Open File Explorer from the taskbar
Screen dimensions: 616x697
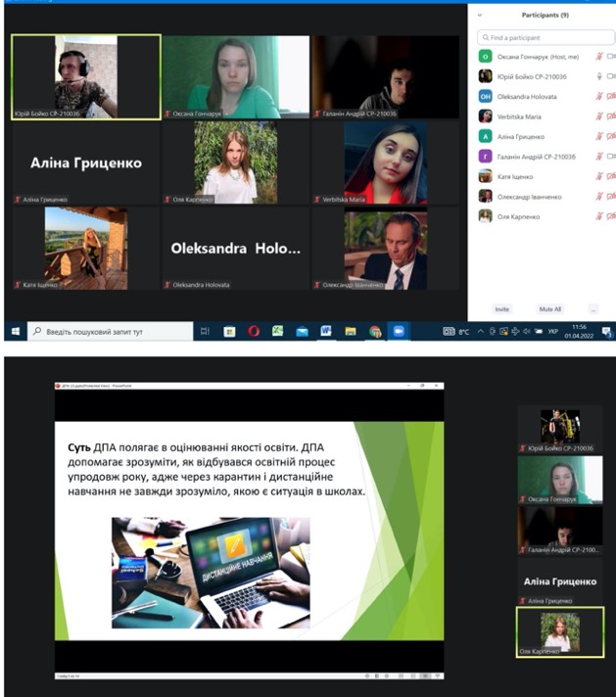[351, 332]
